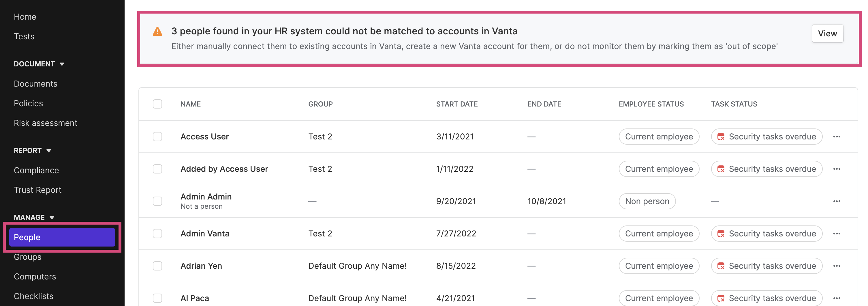
Task: Open the Al Paca name entry
Action: (x=195, y=298)
